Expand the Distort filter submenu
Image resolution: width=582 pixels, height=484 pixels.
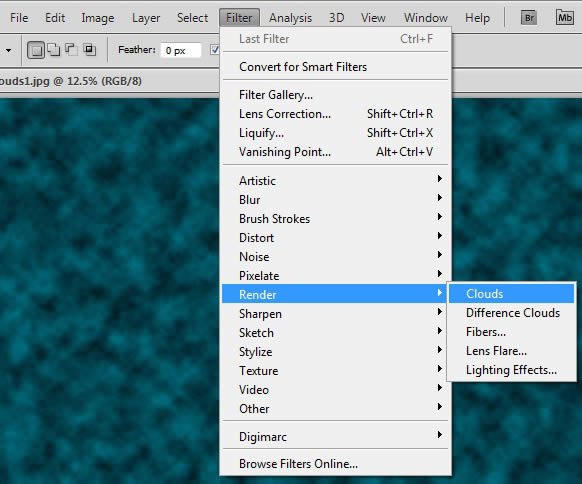coord(336,238)
